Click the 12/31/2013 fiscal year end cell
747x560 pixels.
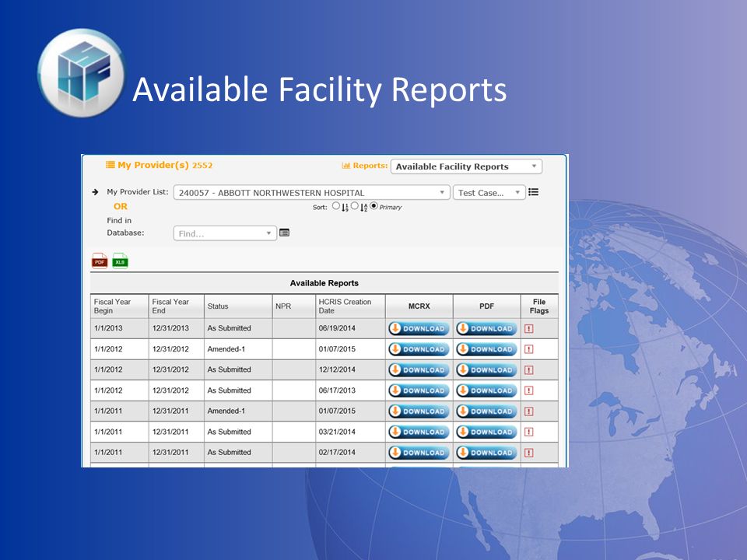(x=177, y=328)
